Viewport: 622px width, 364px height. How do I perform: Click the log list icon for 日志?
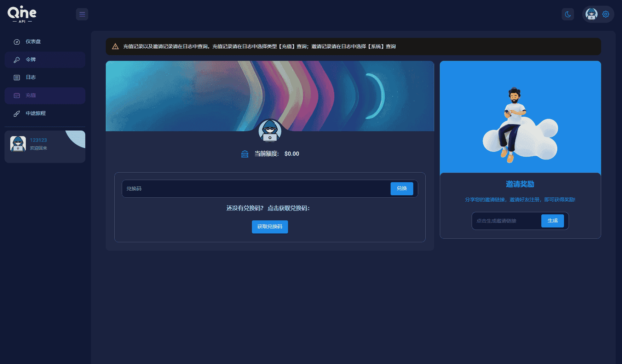17,77
